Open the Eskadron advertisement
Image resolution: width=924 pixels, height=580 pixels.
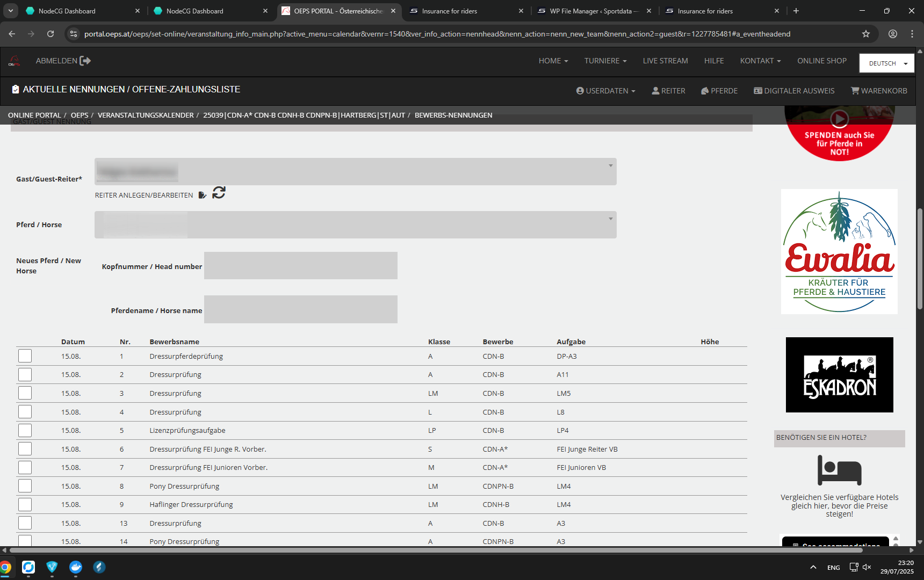pyautogui.click(x=839, y=375)
